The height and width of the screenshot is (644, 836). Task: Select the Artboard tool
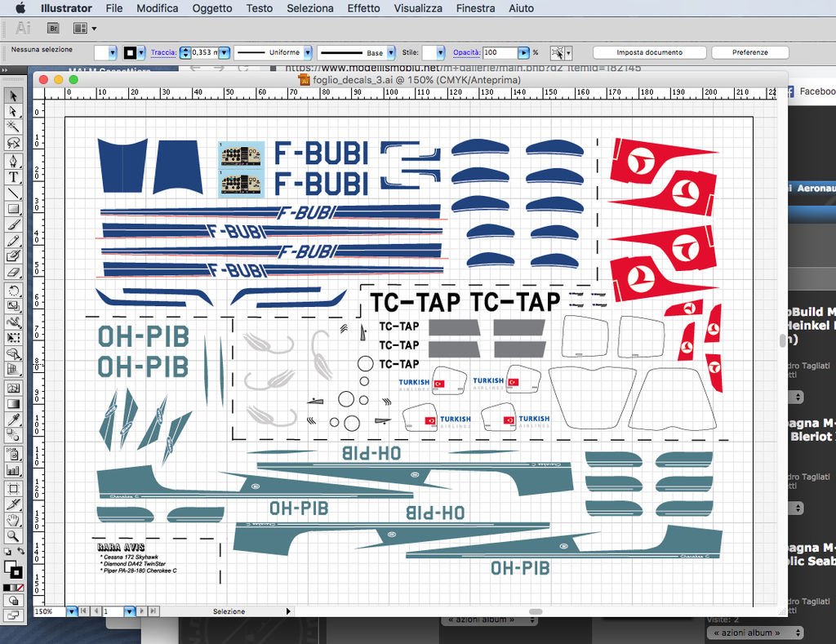(13, 489)
